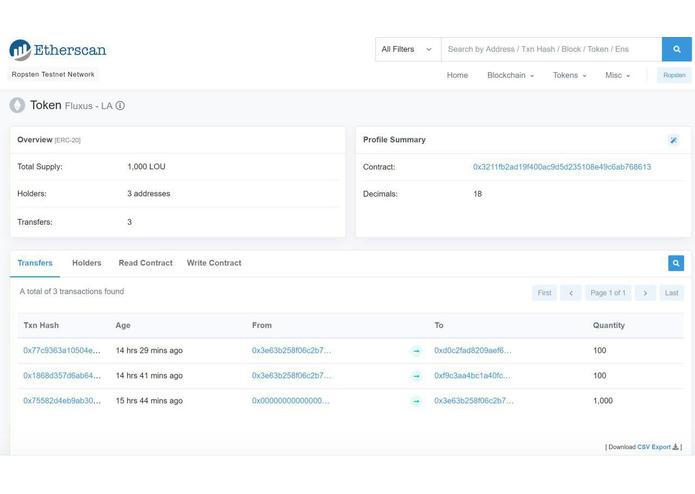Switch to the Holders tab
This screenshot has height=494, width=695.
[87, 263]
